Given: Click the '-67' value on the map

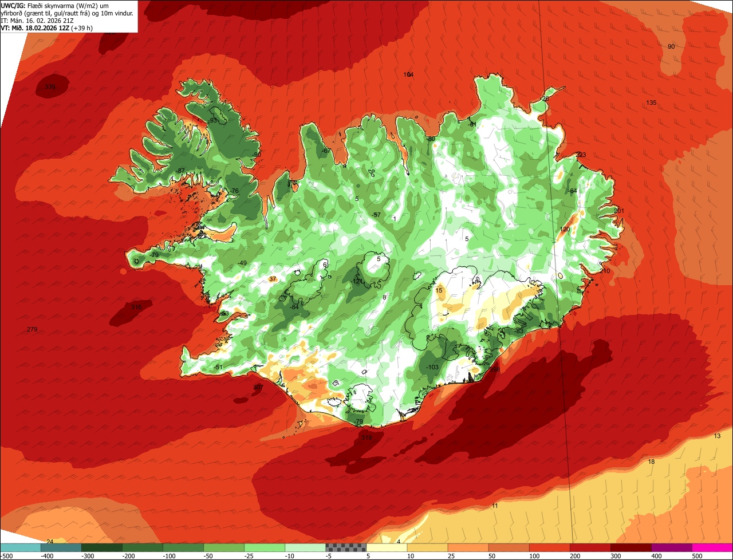Looking at the screenshot, I should (325, 151).
